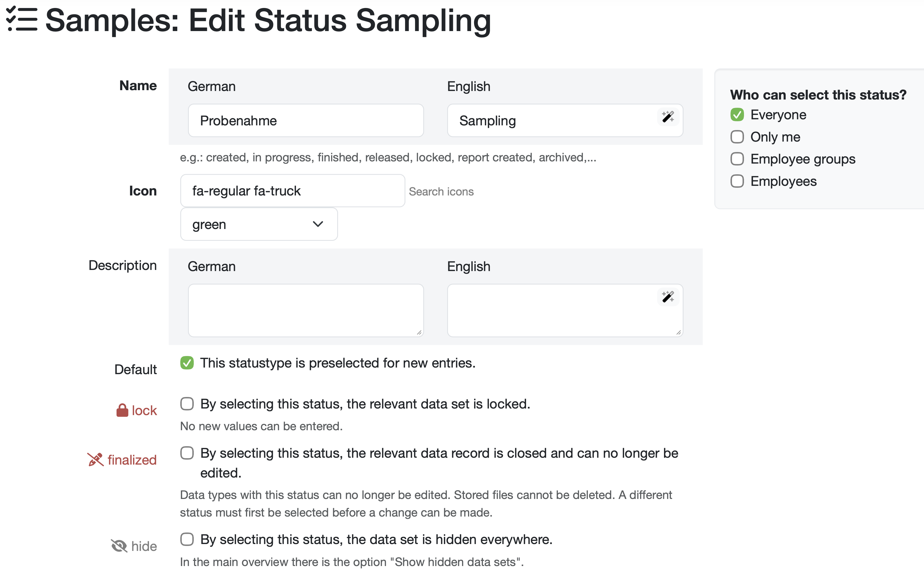The width and height of the screenshot is (924, 574).
Task: Click the German name field Probenahme
Action: coord(305,121)
